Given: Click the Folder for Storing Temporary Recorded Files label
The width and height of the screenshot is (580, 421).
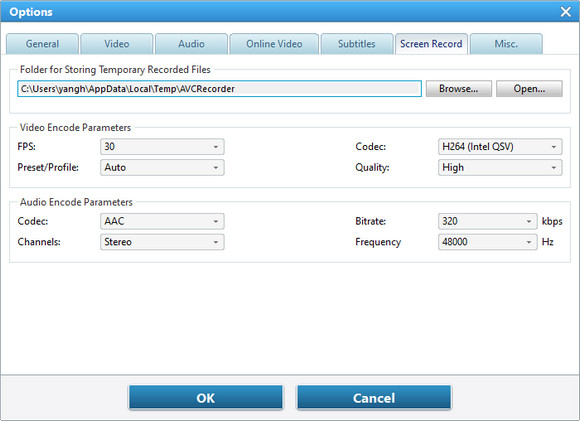Looking at the screenshot, I should coord(115,70).
